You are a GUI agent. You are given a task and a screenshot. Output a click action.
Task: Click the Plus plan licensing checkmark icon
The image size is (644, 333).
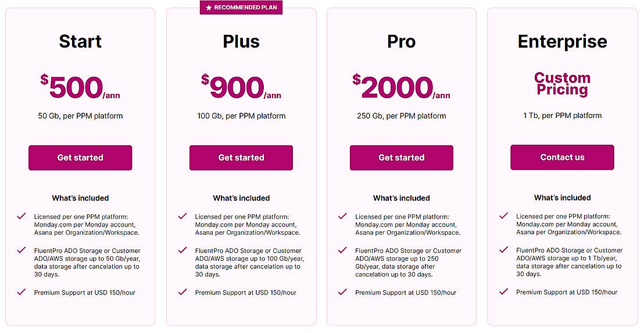183,216
